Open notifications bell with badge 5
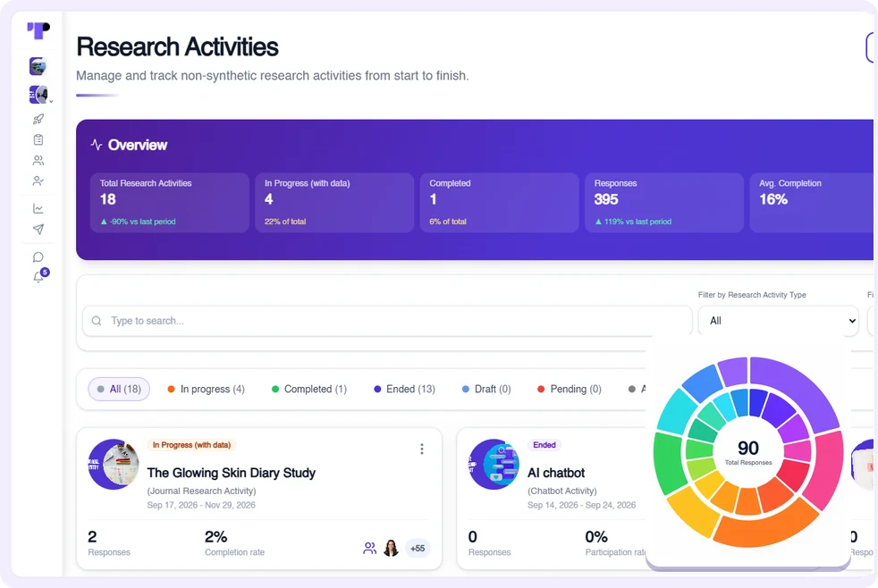Viewport: 878px width, 588px height. coord(40,275)
